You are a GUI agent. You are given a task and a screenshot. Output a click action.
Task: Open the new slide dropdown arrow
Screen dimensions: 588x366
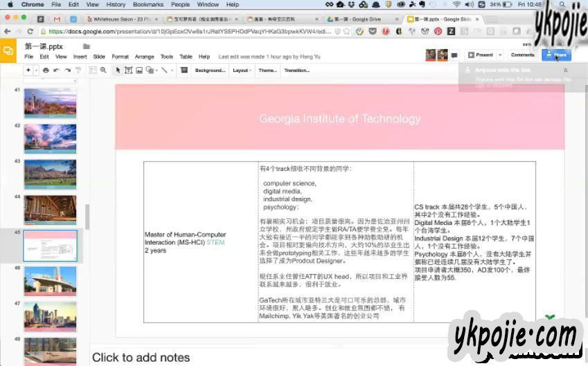(36, 70)
